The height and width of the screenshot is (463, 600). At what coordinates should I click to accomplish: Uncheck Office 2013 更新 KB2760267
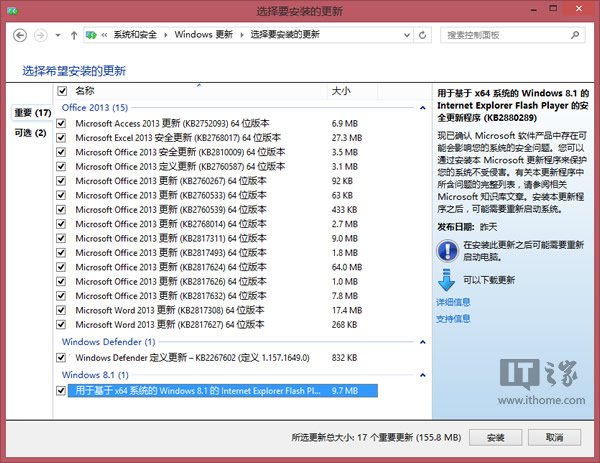61,181
